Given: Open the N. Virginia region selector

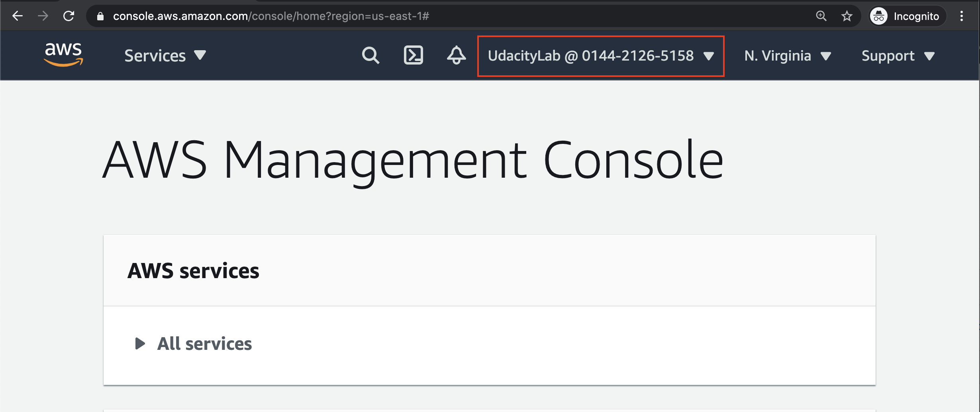Looking at the screenshot, I should (788, 56).
